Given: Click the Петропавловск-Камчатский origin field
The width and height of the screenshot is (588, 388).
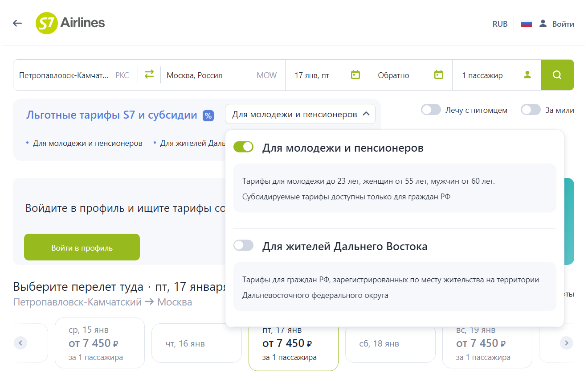Looking at the screenshot, I should coord(75,75).
